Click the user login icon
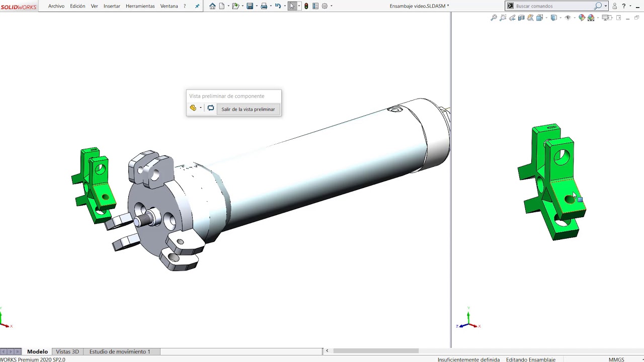 [x=614, y=6]
